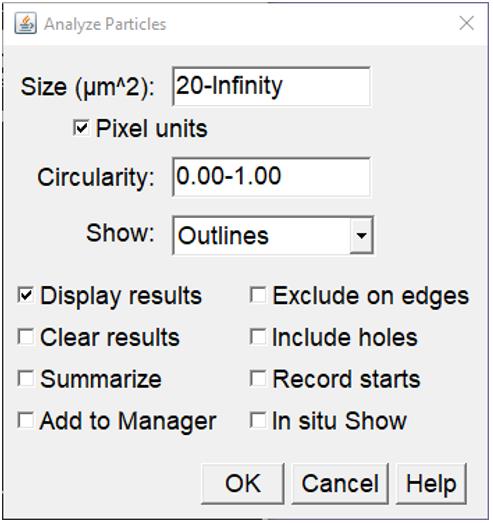Click the Java icon in title bar
Screen dimensions: 493x523
click(x=25, y=23)
